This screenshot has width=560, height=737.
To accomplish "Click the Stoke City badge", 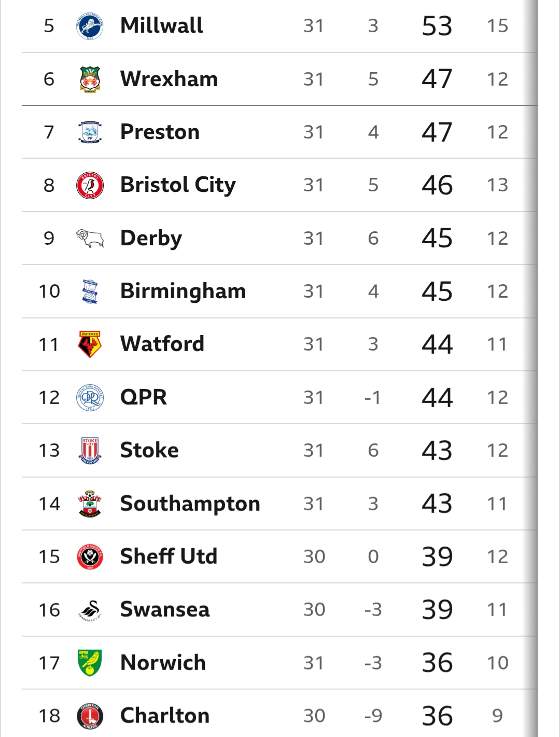I will click(x=90, y=451).
